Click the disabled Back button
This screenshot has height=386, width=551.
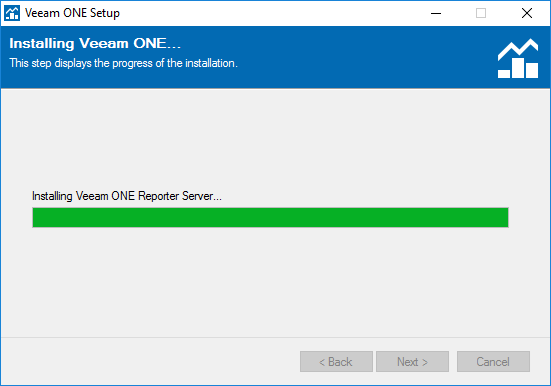tap(336, 361)
